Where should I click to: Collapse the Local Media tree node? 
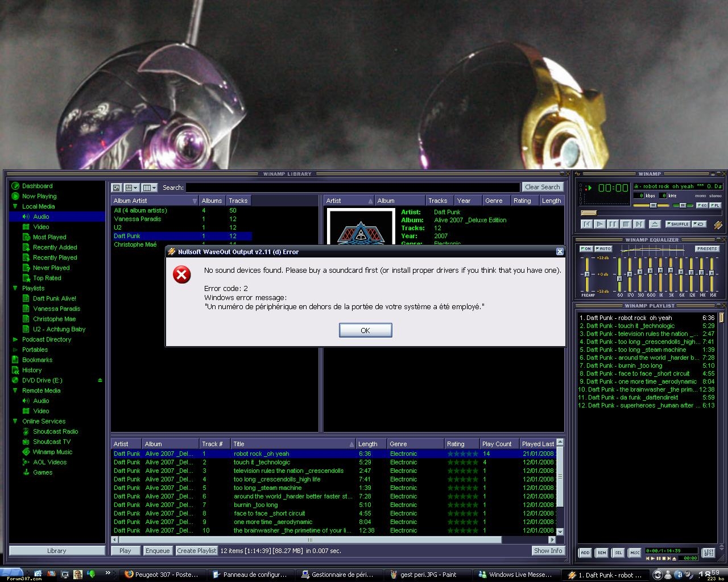point(15,206)
